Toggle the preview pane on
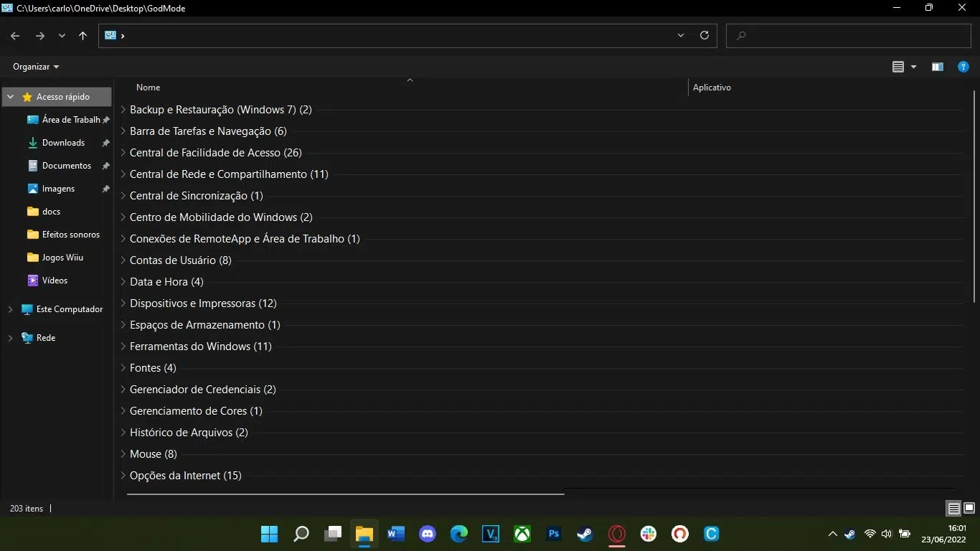This screenshot has height=551, width=980. tap(937, 67)
